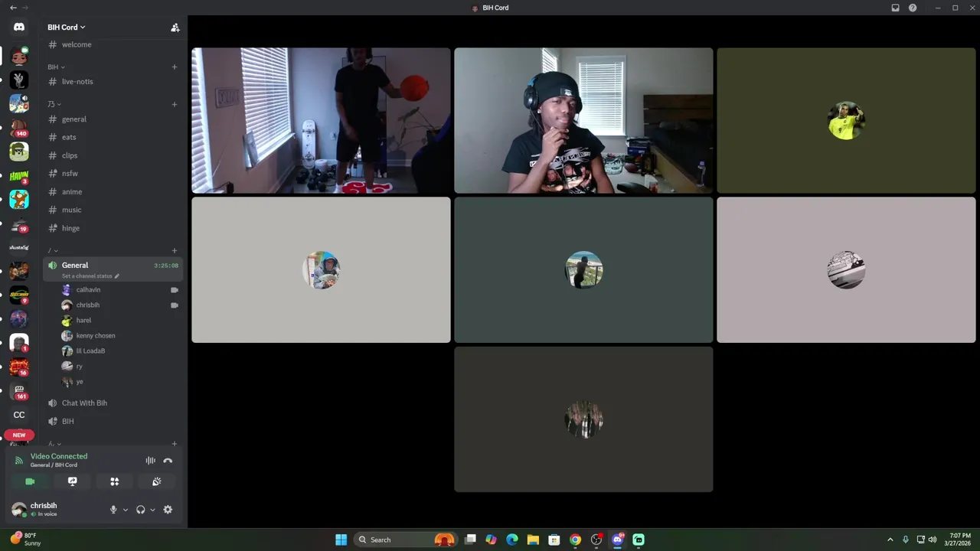Open the Help icon in title bar
980x551 pixels.
tap(913, 8)
